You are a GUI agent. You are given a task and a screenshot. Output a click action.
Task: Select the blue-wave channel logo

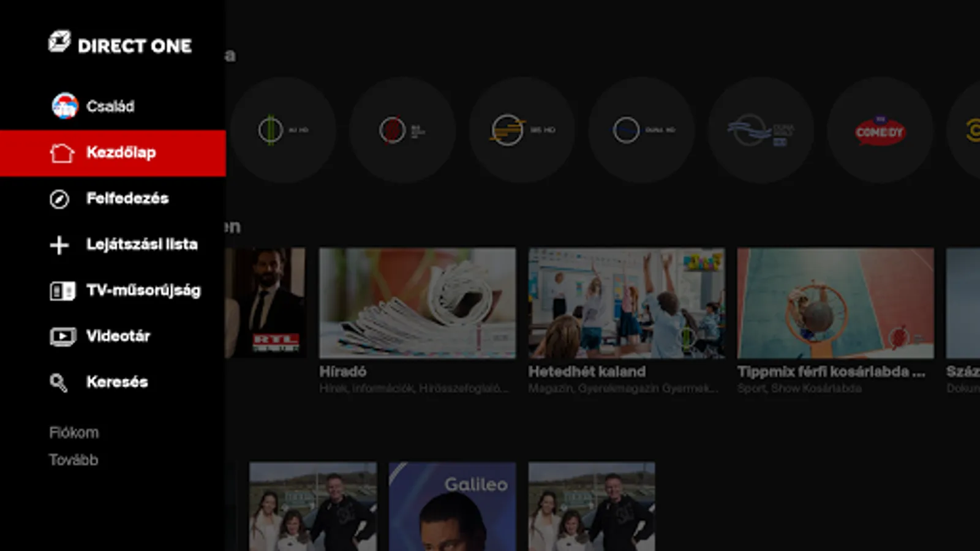tap(761, 130)
